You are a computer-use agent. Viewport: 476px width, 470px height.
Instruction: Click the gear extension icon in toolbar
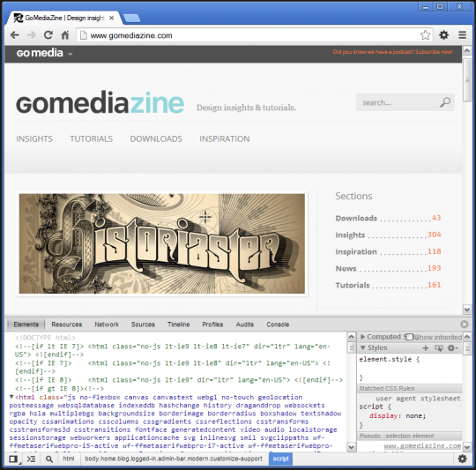(443, 35)
